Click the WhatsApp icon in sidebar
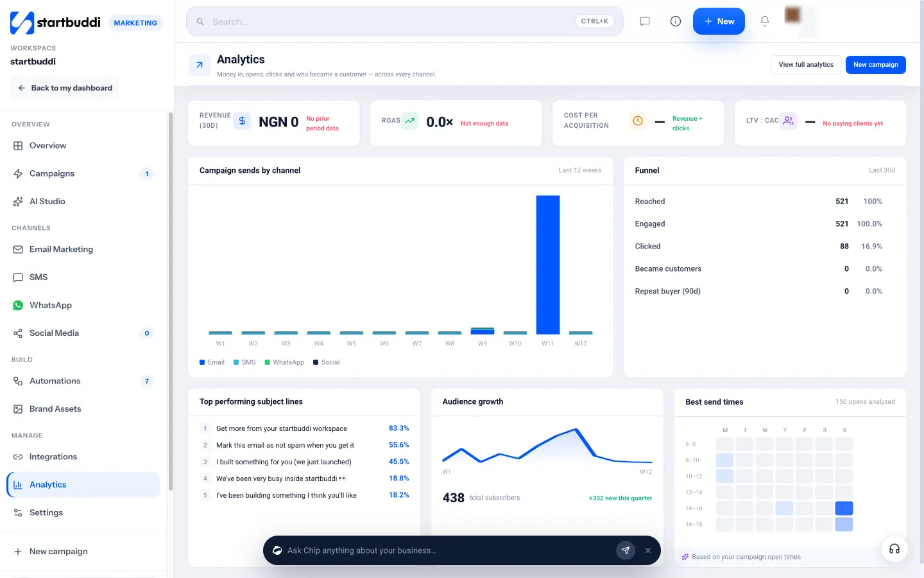The image size is (924, 578). click(x=18, y=306)
